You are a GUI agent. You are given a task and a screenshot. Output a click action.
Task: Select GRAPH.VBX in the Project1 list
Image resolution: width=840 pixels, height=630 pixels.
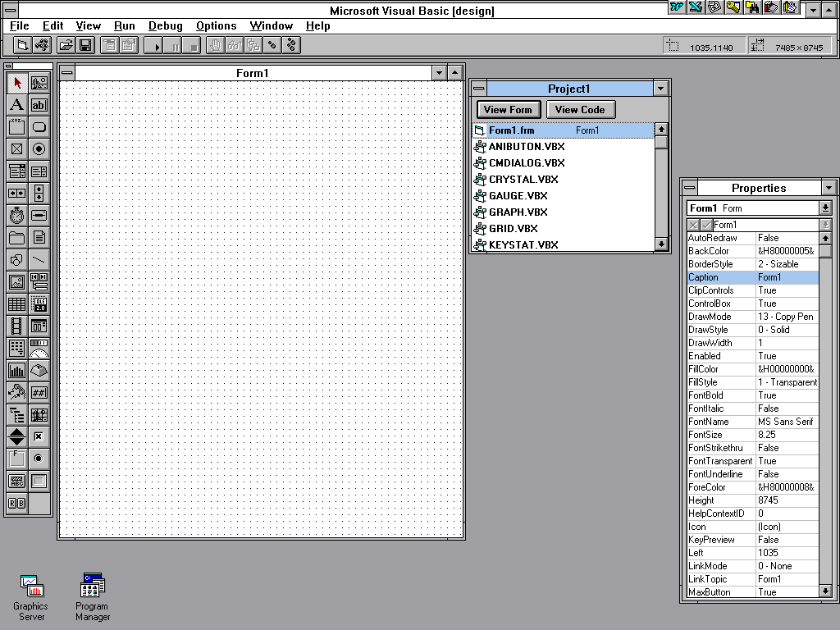563,212
